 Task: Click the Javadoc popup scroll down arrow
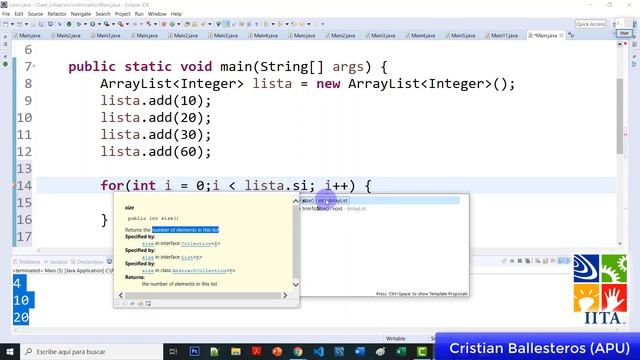point(296,284)
